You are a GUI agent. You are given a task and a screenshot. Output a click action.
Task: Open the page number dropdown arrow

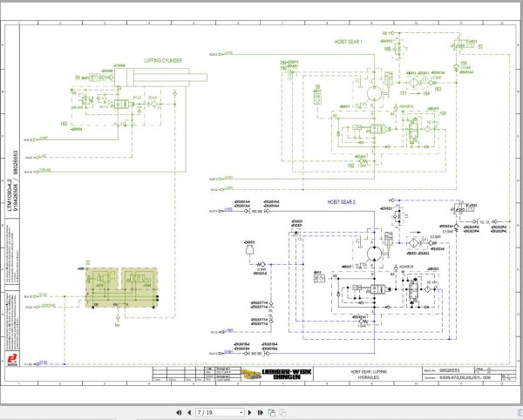pos(241,413)
